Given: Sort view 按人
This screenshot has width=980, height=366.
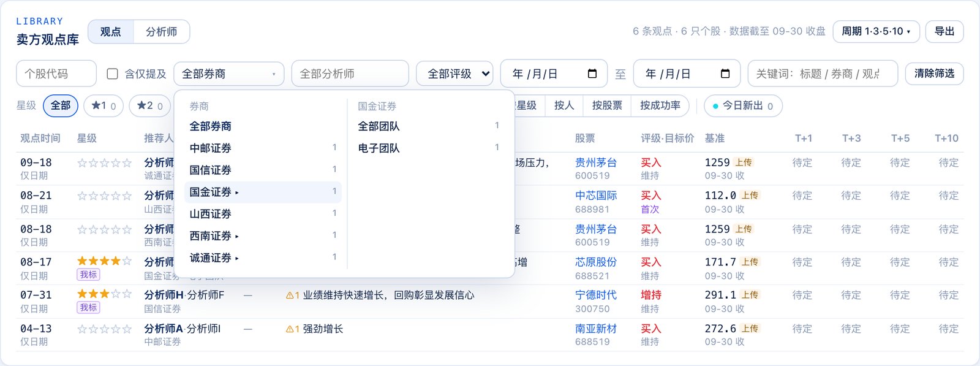Looking at the screenshot, I should (564, 105).
